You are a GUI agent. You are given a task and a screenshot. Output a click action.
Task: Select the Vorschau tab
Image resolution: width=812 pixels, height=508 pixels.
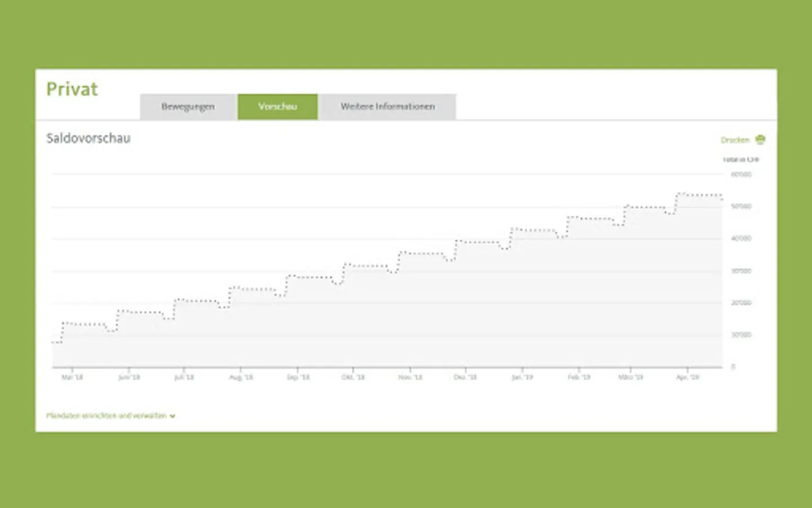(277, 107)
